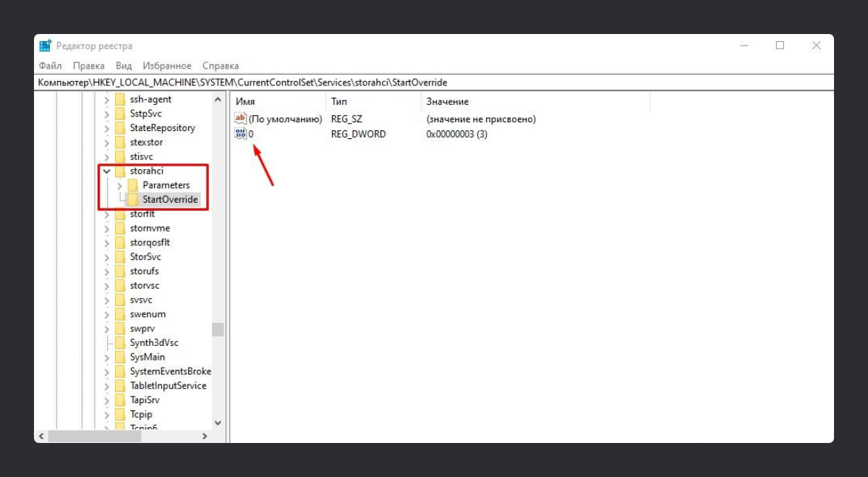Open the Файл menu
This screenshot has width=868, height=477.
(51, 66)
